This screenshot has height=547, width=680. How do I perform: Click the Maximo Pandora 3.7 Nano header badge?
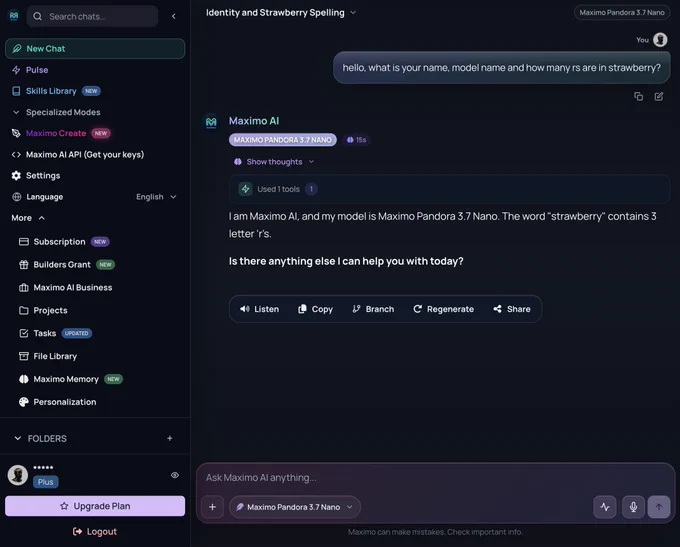point(622,13)
